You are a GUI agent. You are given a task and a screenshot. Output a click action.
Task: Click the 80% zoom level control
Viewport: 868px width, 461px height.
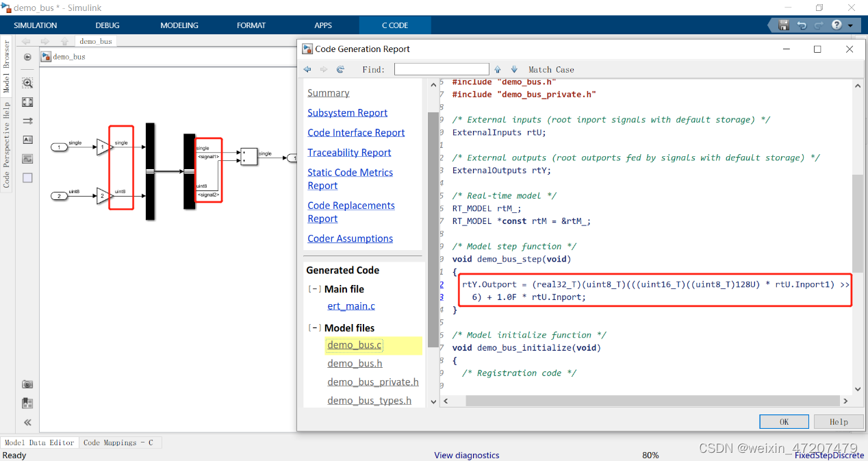pyautogui.click(x=650, y=455)
